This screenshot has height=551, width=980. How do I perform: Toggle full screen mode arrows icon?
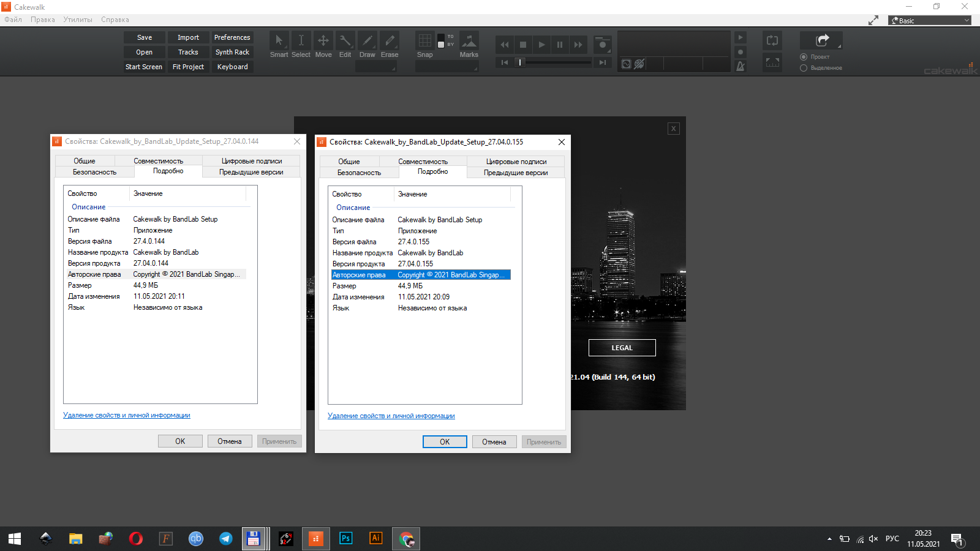click(873, 20)
